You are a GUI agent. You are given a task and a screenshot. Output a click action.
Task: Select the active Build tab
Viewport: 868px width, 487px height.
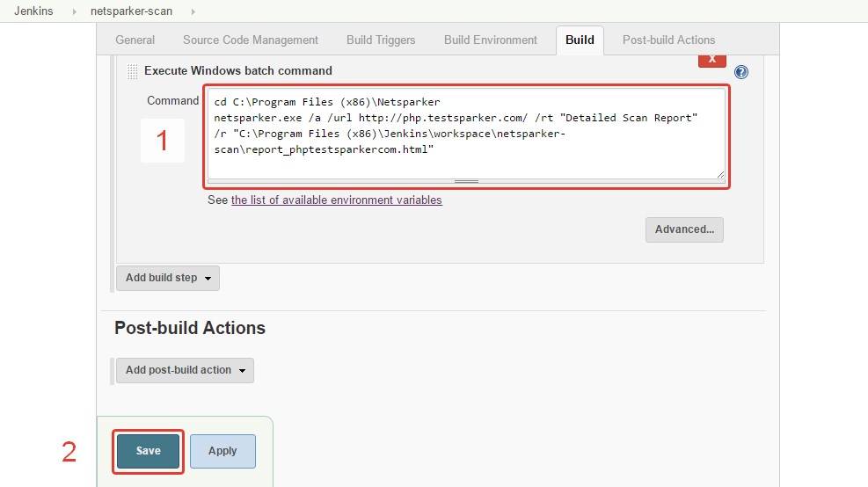tap(580, 40)
